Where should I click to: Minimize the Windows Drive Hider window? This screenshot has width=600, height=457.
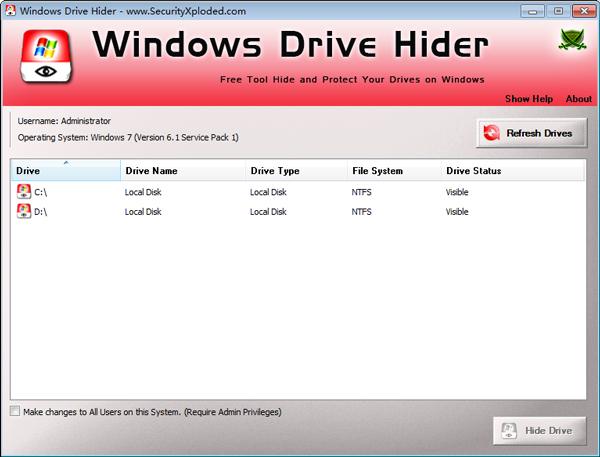(532, 11)
